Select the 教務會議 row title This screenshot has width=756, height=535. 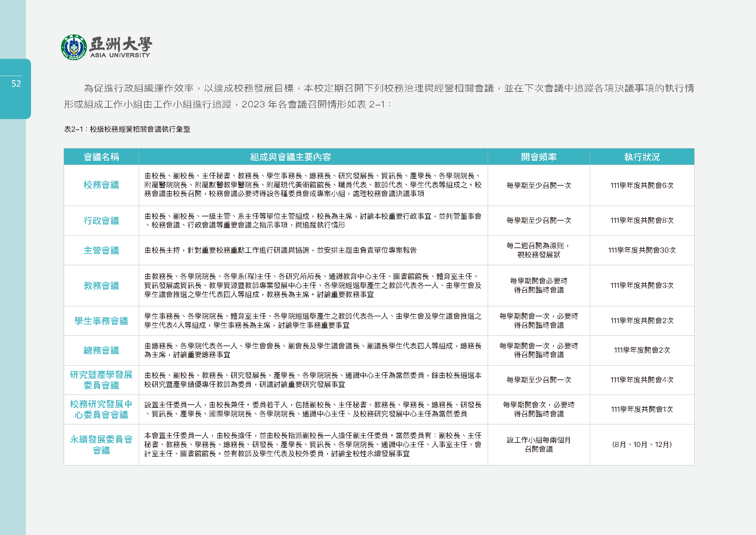[x=101, y=286]
